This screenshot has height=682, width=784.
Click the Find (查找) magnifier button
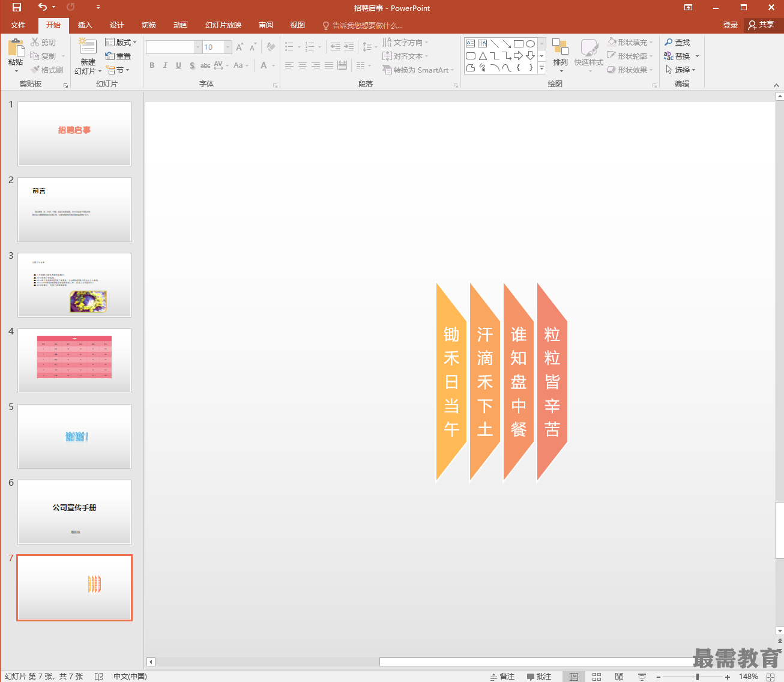tap(677, 42)
